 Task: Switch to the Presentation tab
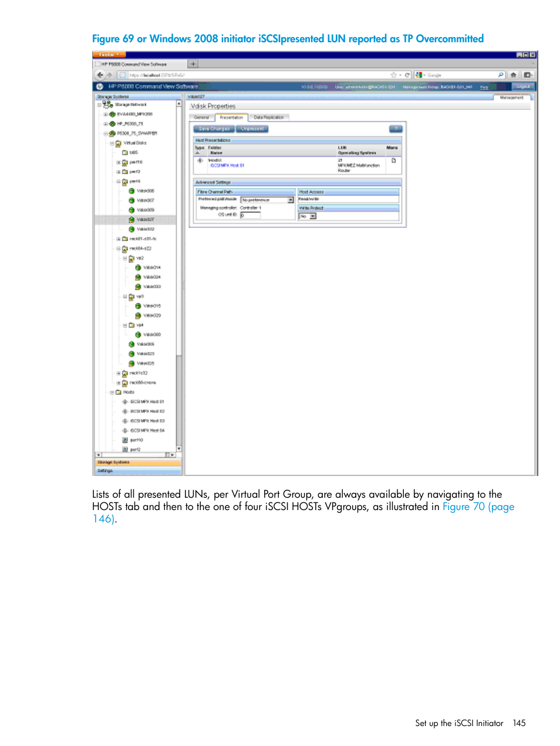(x=232, y=117)
